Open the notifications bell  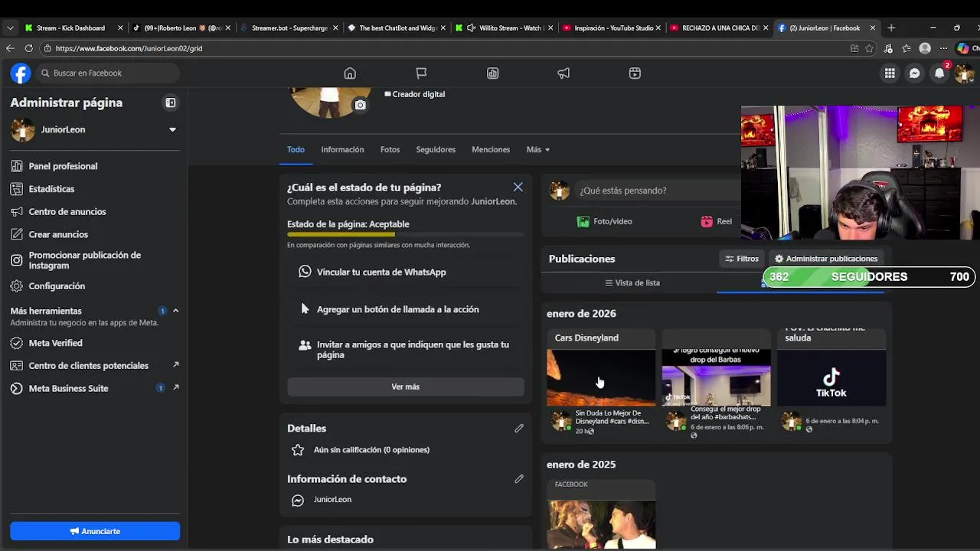[939, 73]
